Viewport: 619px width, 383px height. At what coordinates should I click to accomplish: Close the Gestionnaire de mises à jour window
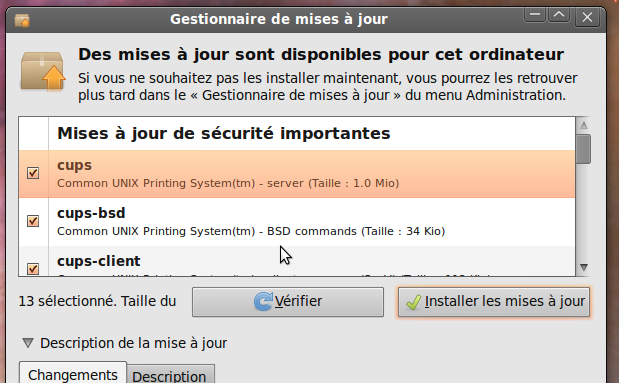click(587, 17)
